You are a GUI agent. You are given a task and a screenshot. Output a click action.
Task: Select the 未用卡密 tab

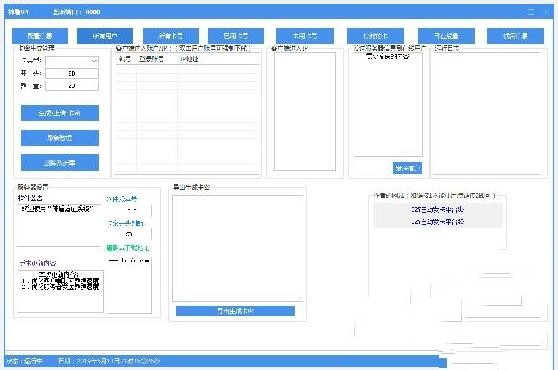coord(305,36)
